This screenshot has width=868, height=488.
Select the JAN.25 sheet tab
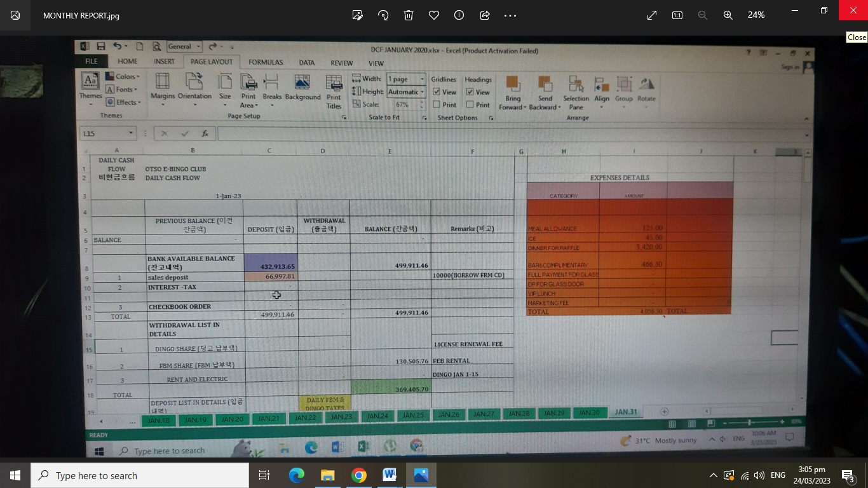[x=413, y=415]
